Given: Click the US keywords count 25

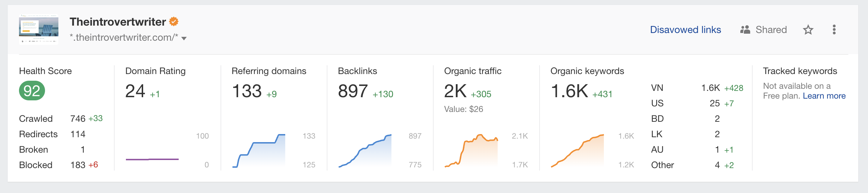Looking at the screenshot, I should click(x=715, y=103).
